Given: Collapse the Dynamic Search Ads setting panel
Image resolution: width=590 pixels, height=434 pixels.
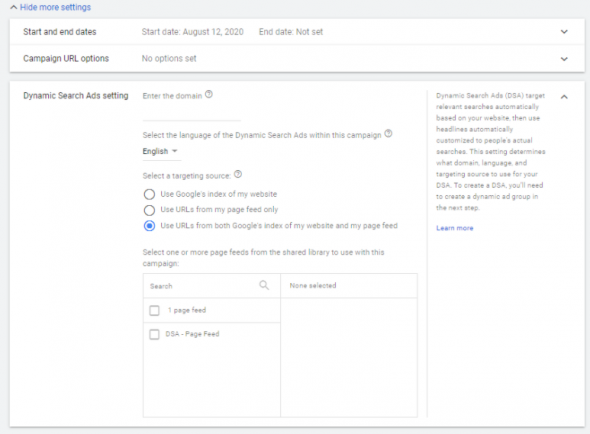Looking at the screenshot, I should [564, 97].
